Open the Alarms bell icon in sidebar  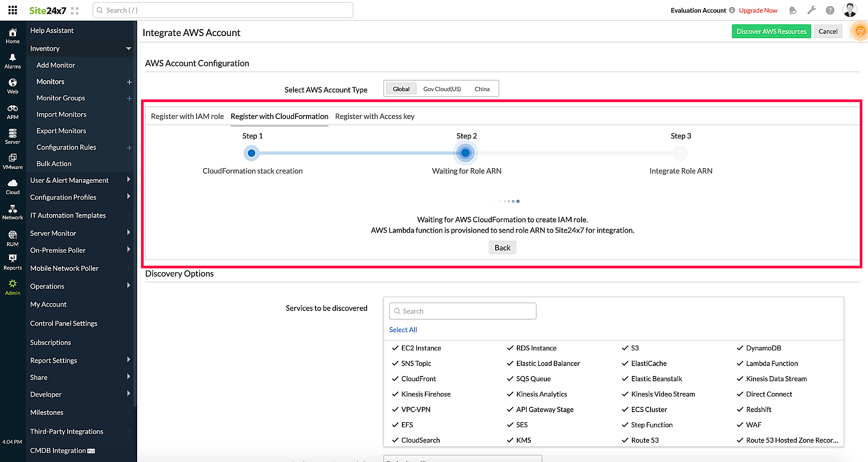coord(13,61)
